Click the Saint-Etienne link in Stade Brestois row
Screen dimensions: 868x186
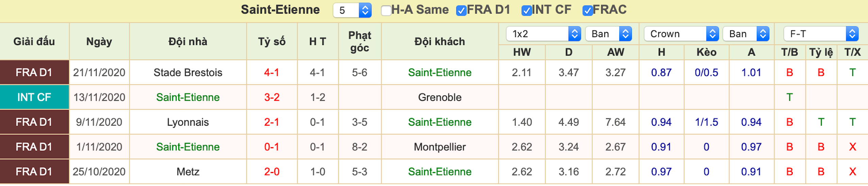coord(440,73)
